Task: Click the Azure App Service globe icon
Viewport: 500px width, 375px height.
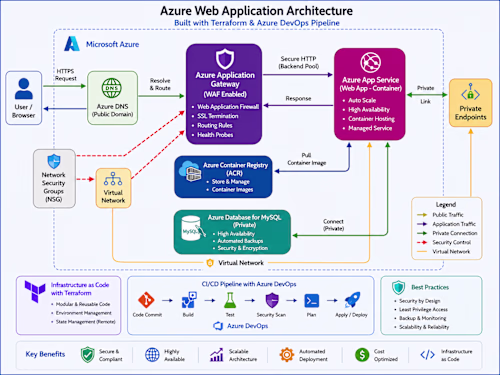Action: point(370,62)
